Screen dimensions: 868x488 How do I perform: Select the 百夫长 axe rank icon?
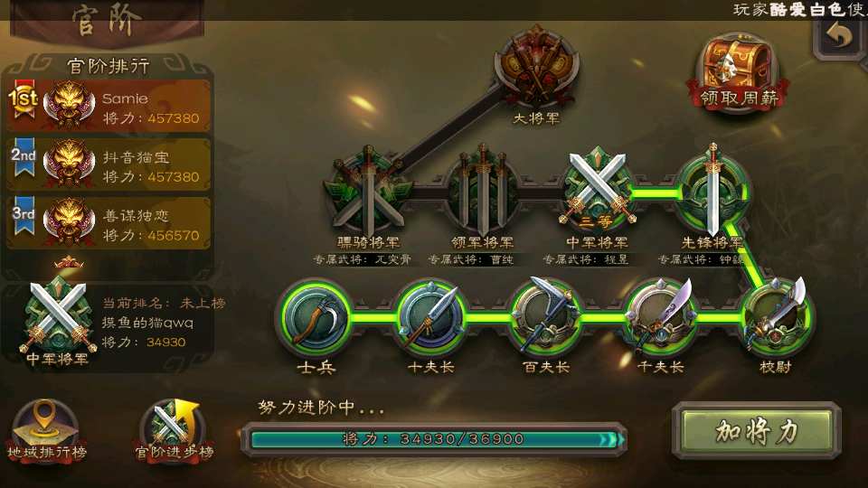(546, 317)
